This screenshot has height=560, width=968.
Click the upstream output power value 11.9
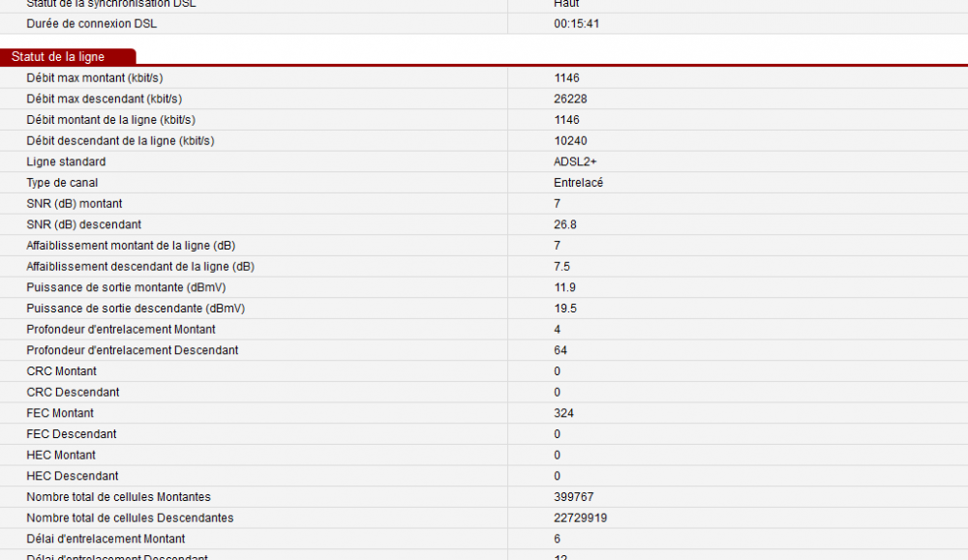click(x=565, y=287)
